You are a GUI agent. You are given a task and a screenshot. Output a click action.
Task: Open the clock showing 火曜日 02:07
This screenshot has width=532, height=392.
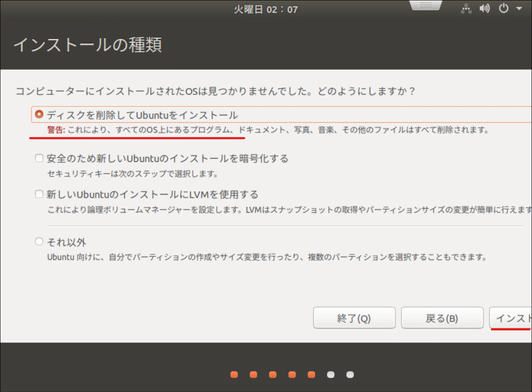pyautogui.click(x=266, y=9)
